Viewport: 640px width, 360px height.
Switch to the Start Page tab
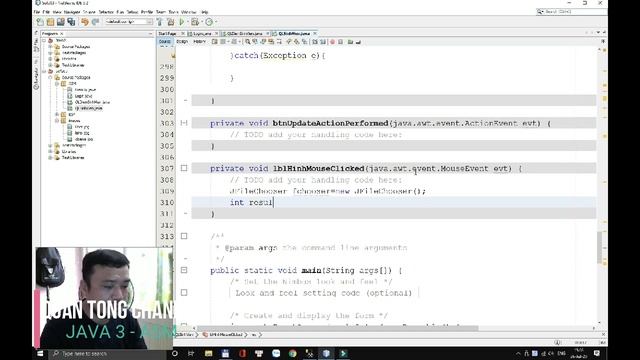[x=167, y=33]
